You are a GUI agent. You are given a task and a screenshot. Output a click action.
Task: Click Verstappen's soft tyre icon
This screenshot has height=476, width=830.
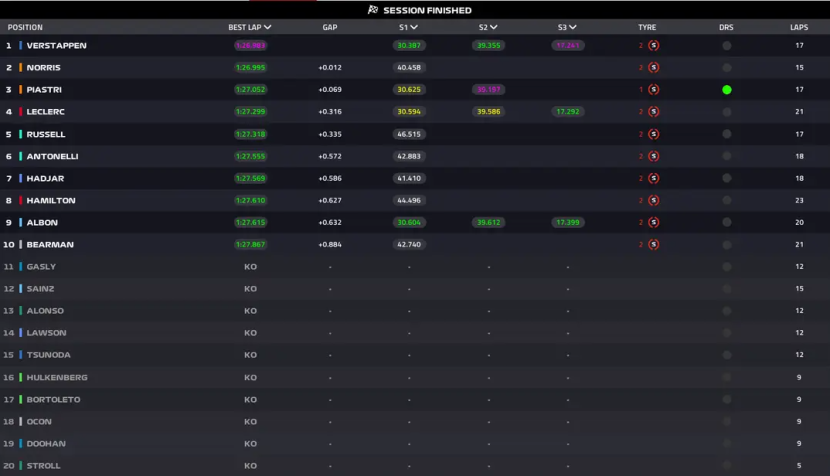click(654, 46)
